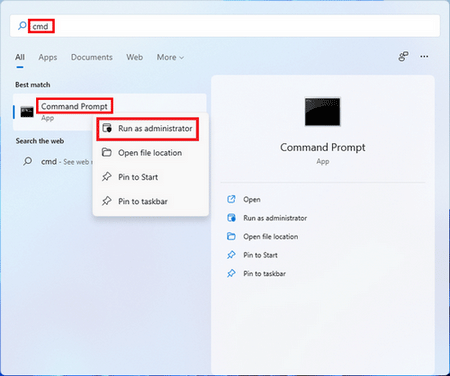Click Pin to Start in right details pane
The width and height of the screenshot is (450, 376).
260,255
